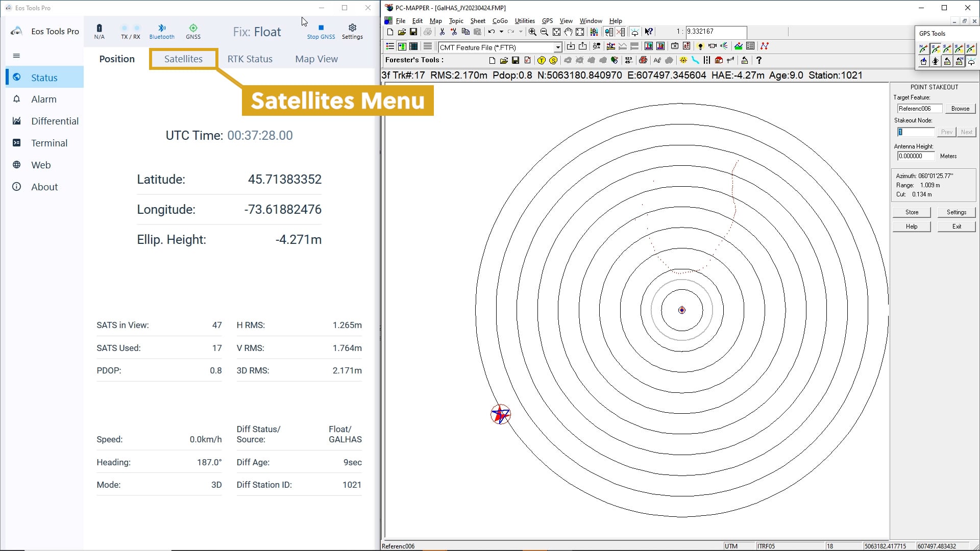Select the Pan hand tool
This screenshot has height=551, width=980.
click(x=568, y=32)
